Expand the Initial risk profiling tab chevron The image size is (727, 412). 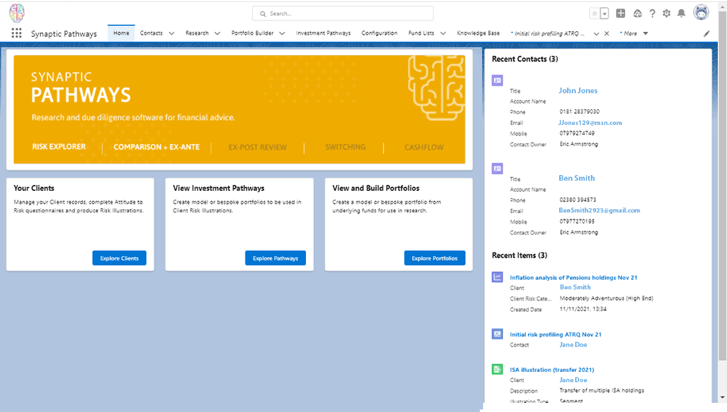596,33
